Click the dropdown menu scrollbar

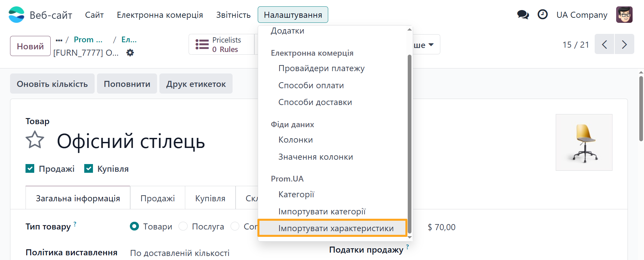coord(409,134)
